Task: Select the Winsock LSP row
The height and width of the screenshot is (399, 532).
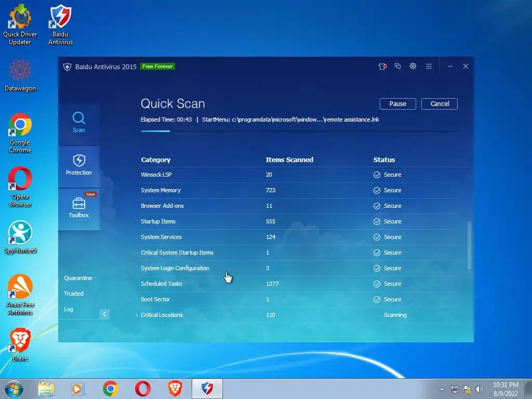Action: (299, 175)
